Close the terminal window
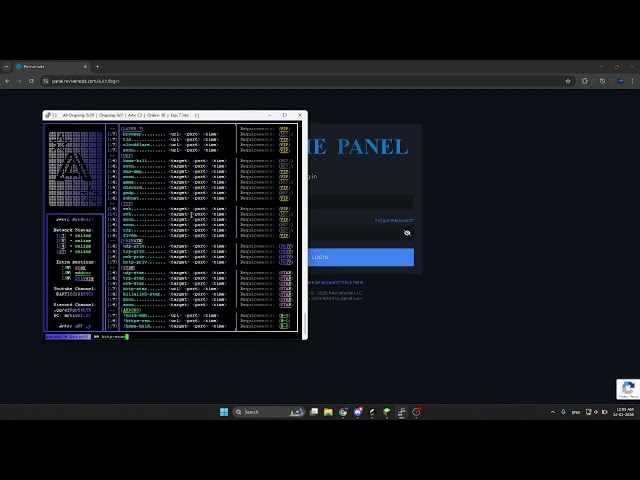Image resolution: width=640 pixels, height=480 pixels. coord(300,115)
